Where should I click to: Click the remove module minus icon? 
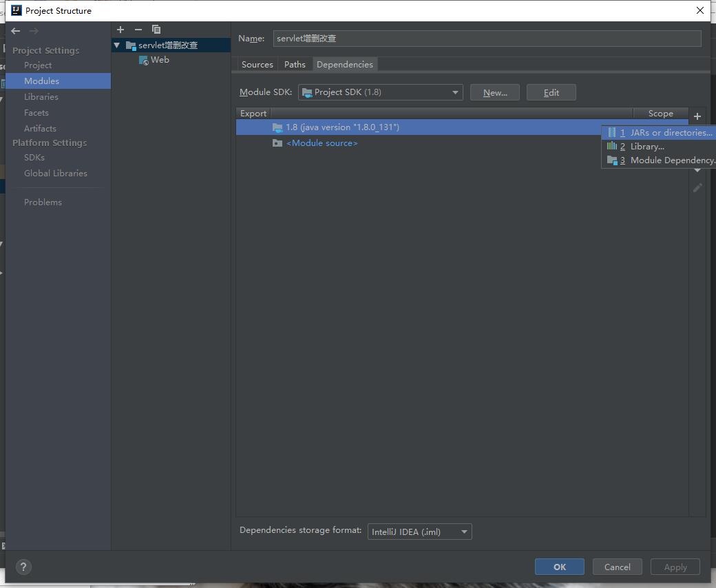coord(138,30)
